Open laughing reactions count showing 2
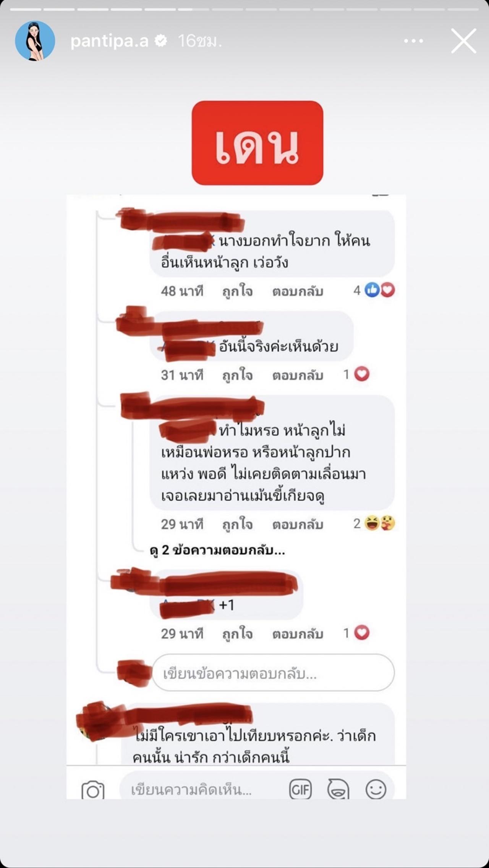The height and width of the screenshot is (868, 489). (x=374, y=523)
